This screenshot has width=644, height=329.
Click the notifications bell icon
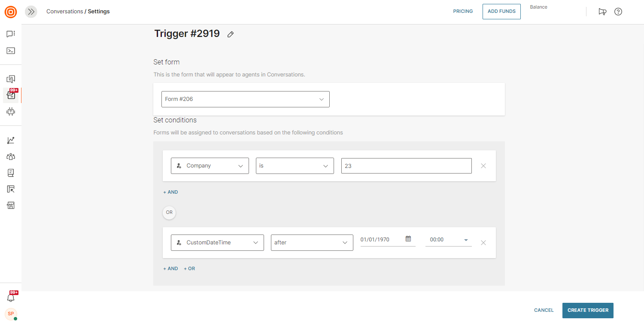(x=11, y=298)
